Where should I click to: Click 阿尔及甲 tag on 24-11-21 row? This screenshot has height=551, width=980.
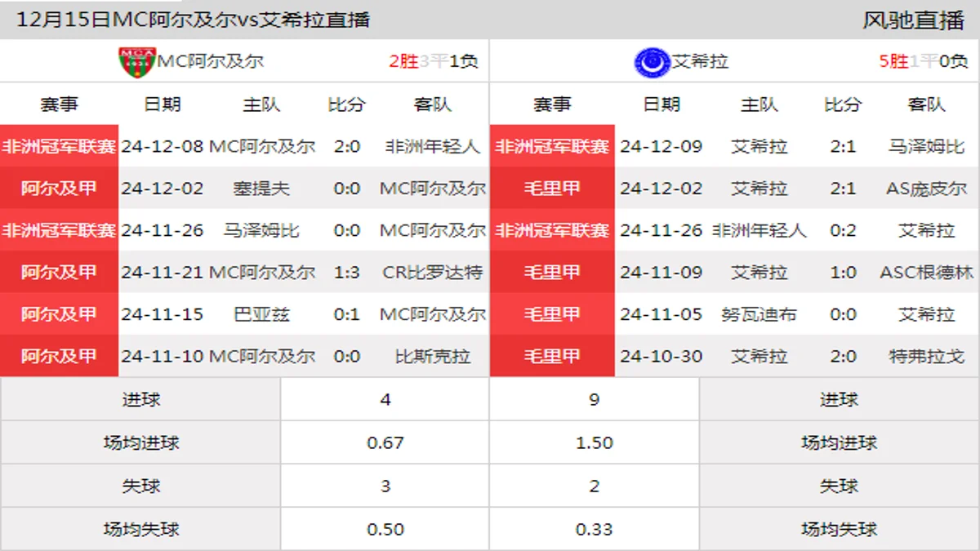tap(59, 272)
